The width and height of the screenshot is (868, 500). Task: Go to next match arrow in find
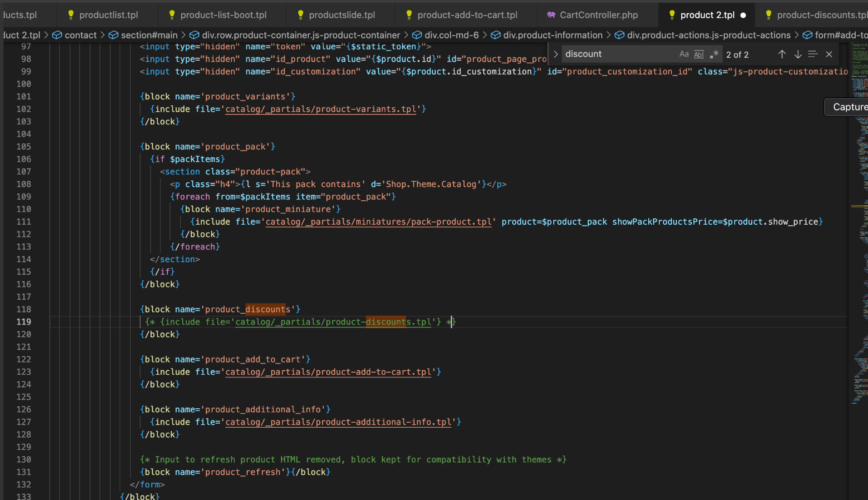click(798, 54)
